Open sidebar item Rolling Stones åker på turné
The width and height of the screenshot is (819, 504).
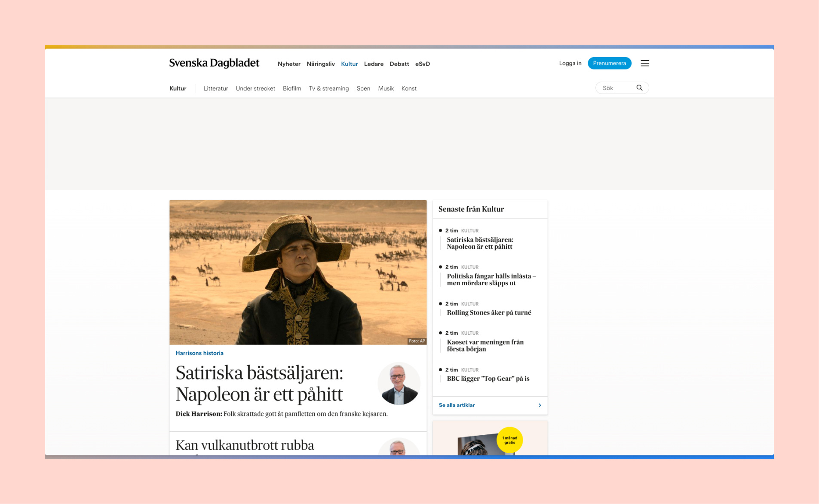(x=489, y=313)
